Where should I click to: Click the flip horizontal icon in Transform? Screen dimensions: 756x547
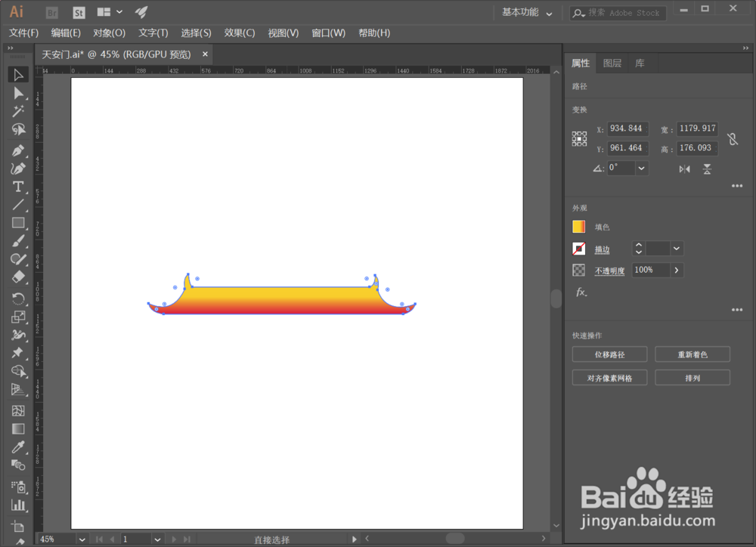pos(684,169)
